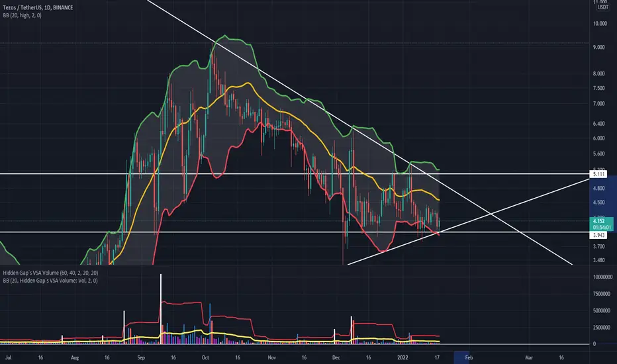Image resolution: width=617 pixels, height=364 pixels.
Task: Click the 5.600 price axis value
Action: 599,154
